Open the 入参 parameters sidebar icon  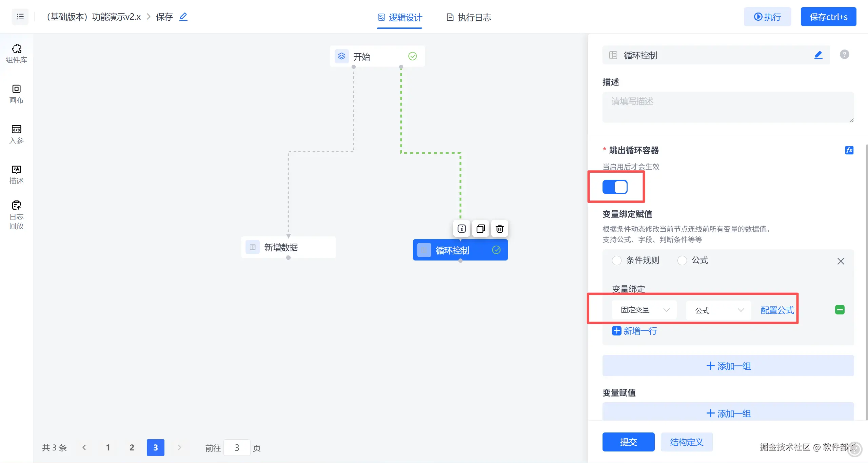(x=16, y=134)
